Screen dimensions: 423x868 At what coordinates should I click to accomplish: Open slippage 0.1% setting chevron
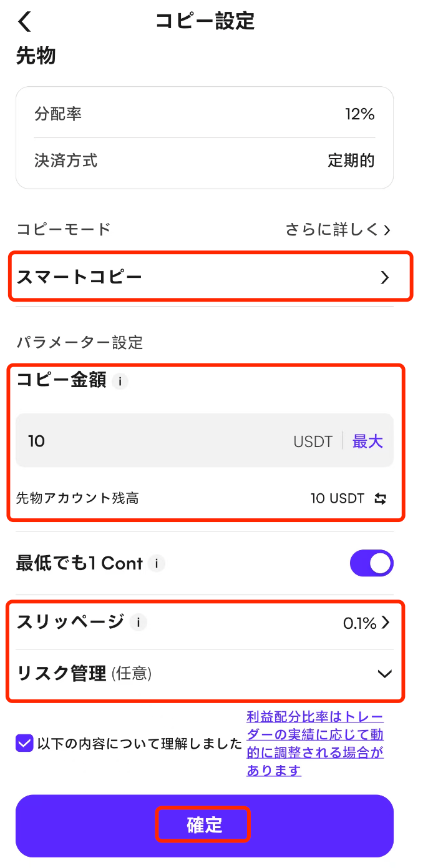(385, 623)
